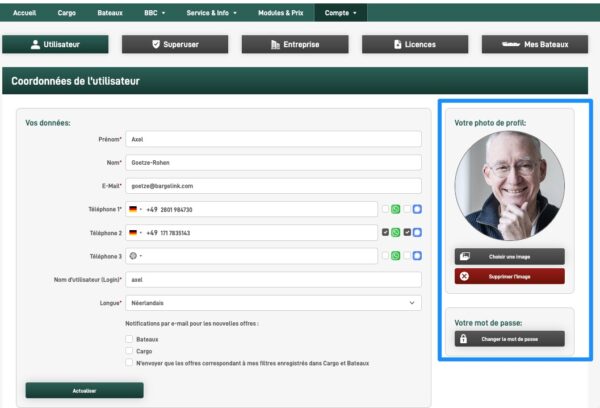Screen dimensions: 600x408
Task: Check the 'N'envoyer que les offres' filter checkbox
Action: 129,362
